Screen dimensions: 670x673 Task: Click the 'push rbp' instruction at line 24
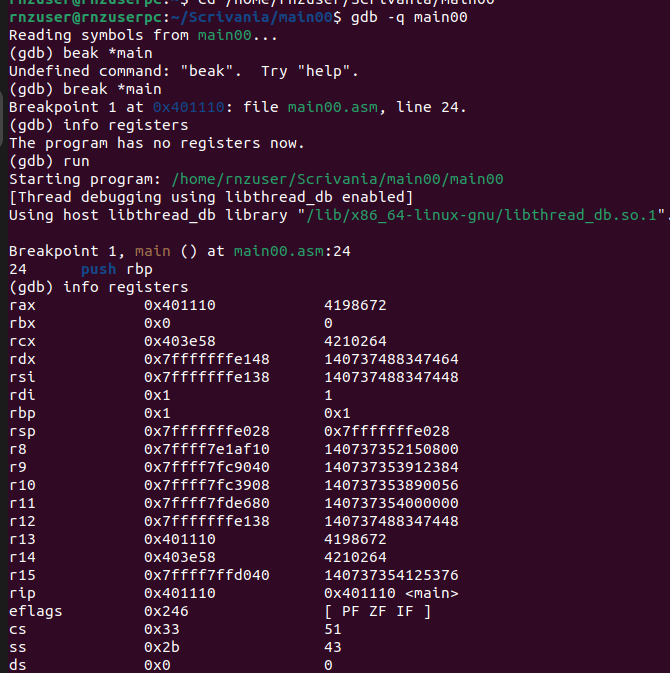pos(117,270)
